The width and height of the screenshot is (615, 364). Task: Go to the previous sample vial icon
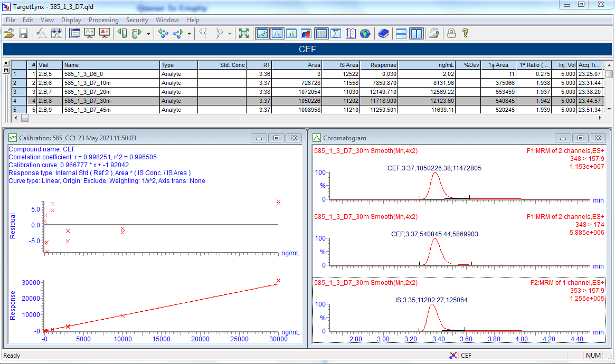point(122,34)
